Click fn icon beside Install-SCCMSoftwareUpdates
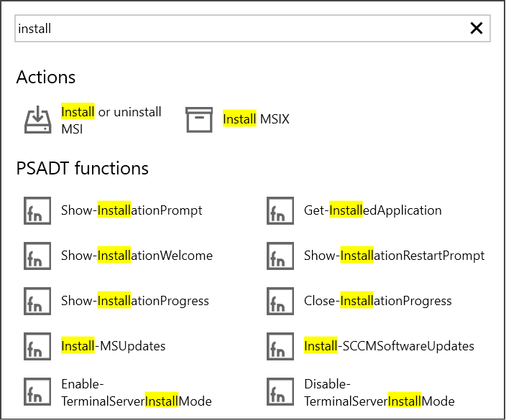This screenshot has height=420, width=506. point(280,346)
